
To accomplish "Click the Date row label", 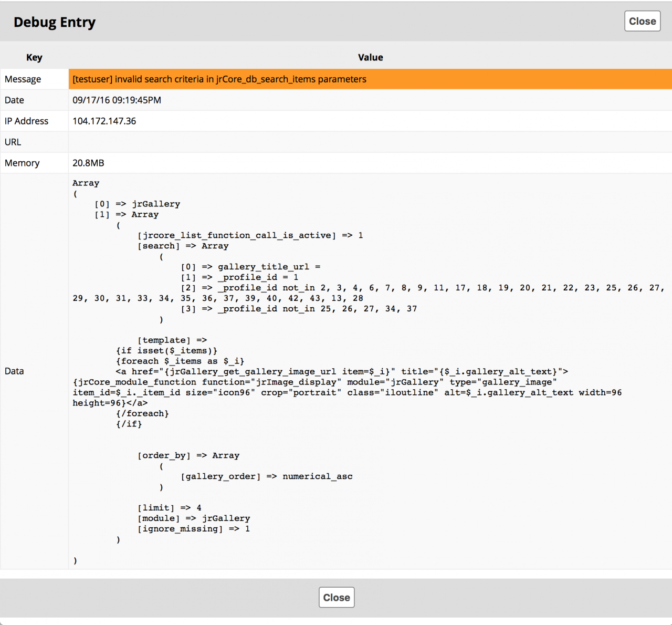I will 14,100.
